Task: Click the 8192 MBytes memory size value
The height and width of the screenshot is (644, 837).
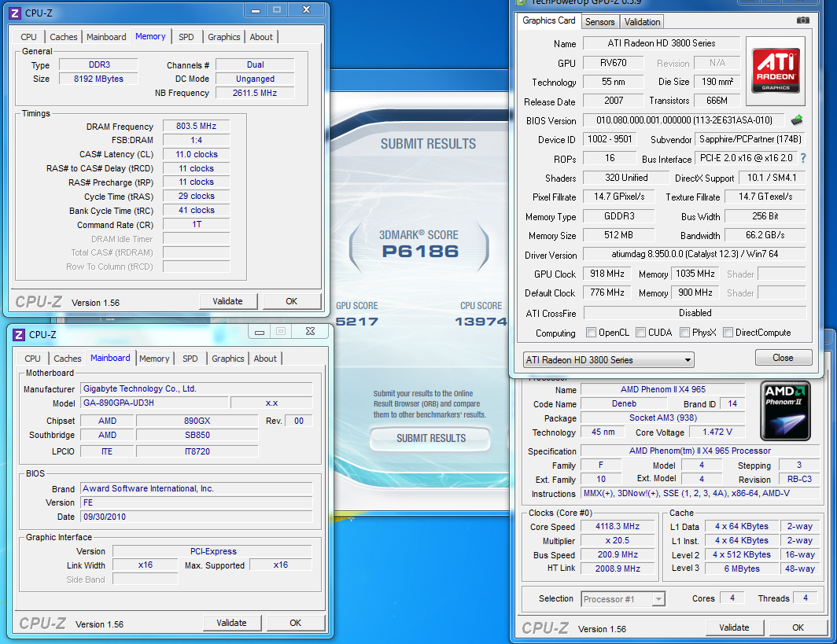Action: pos(98,79)
